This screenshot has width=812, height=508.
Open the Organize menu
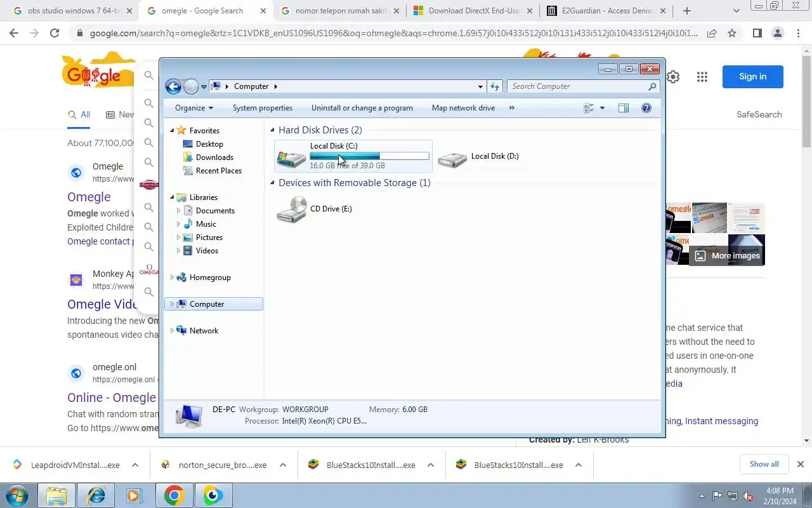tap(194, 108)
